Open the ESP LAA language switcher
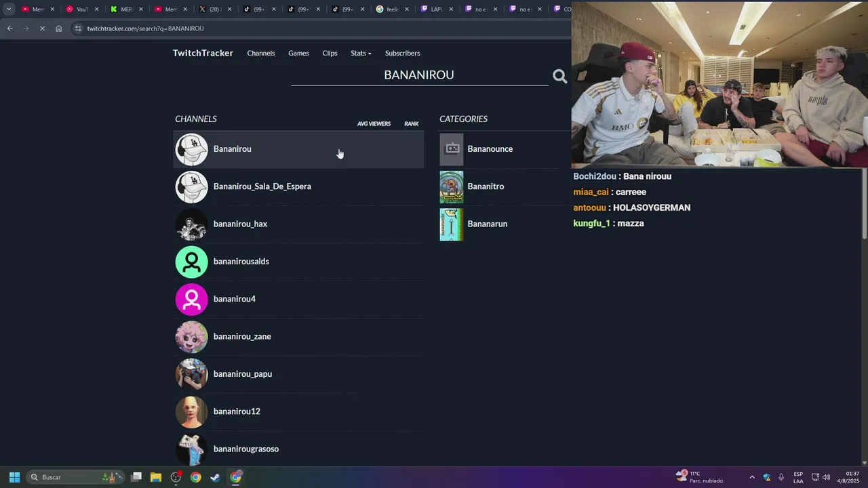Screen dimensions: 868x488 pos(798,477)
